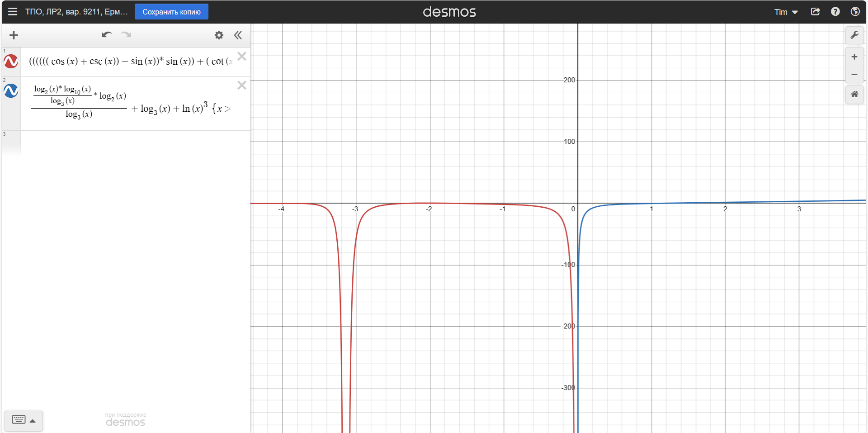Viewport: 868px width, 433px height.
Task: Click the empty expression row 3
Action: pyautogui.click(x=135, y=143)
